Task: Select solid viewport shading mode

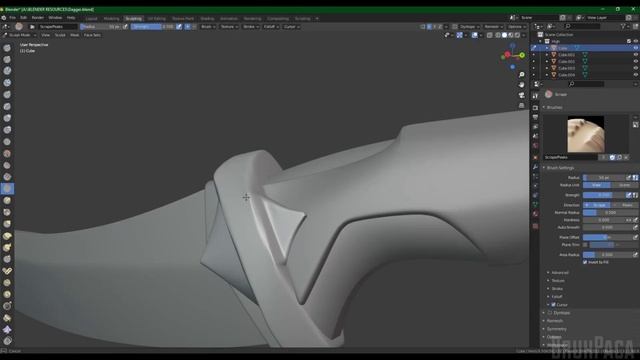Action: point(504,36)
